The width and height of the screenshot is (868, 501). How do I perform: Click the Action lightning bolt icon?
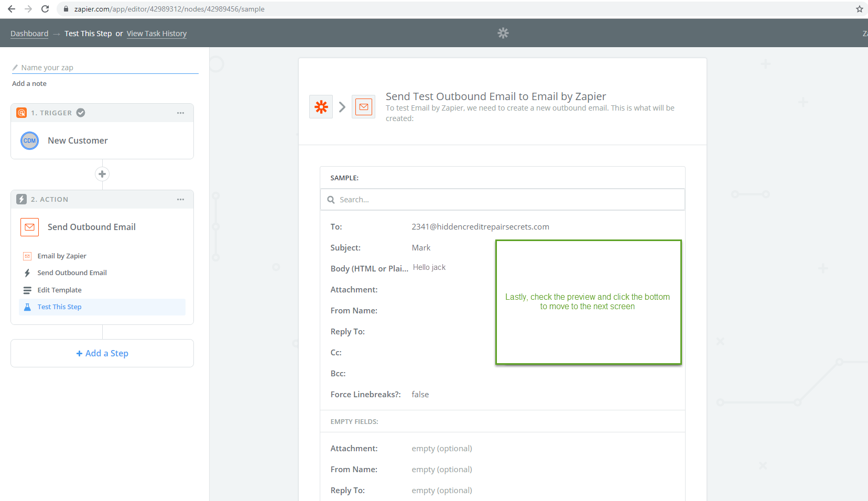tap(21, 199)
